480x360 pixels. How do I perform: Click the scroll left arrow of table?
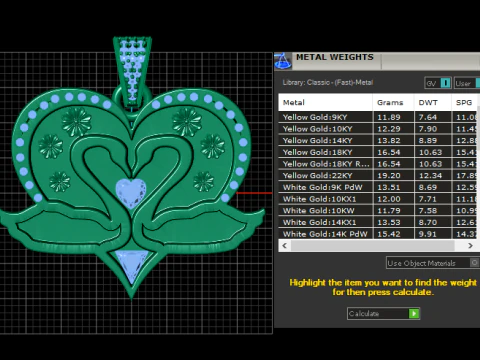pyautogui.click(x=284, y=246)
